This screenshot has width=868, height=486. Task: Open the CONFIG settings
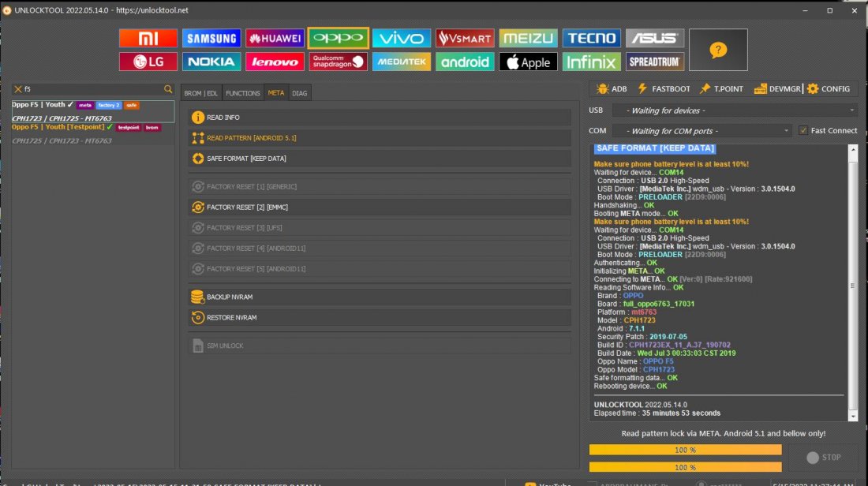pos(829,88)
